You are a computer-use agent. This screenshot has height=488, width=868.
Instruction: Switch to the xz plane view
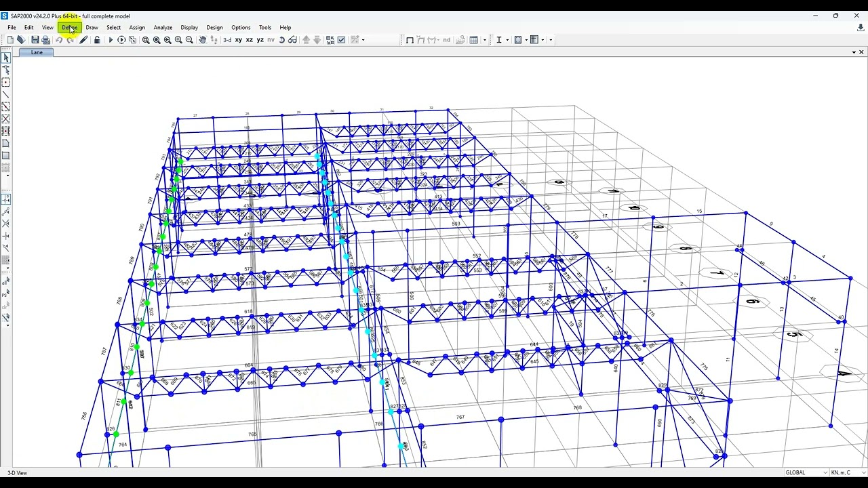click(249, 40)
